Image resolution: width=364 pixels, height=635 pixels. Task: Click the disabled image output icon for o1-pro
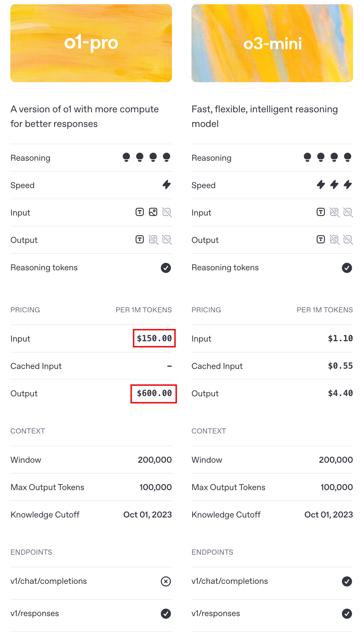click(153, 240)
